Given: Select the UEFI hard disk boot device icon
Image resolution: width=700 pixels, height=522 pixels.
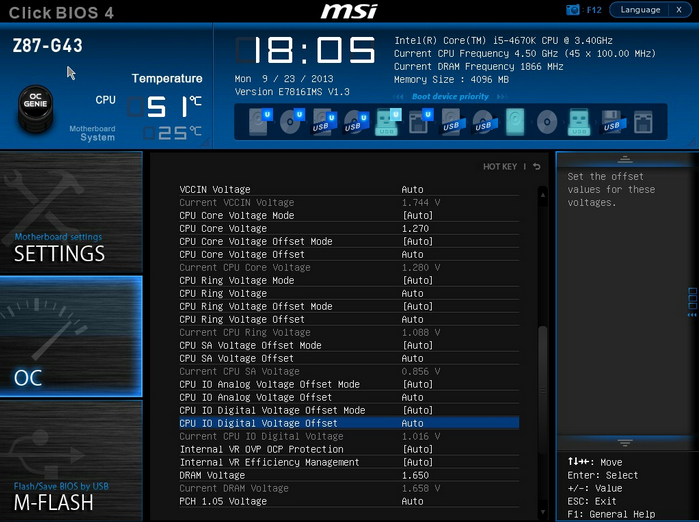Looking at the screenshot, I should coord(259,121).
